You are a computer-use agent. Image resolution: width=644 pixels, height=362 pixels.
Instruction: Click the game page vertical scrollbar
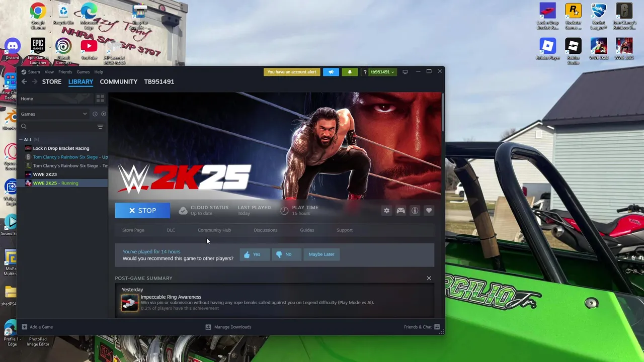pos(443,113)
